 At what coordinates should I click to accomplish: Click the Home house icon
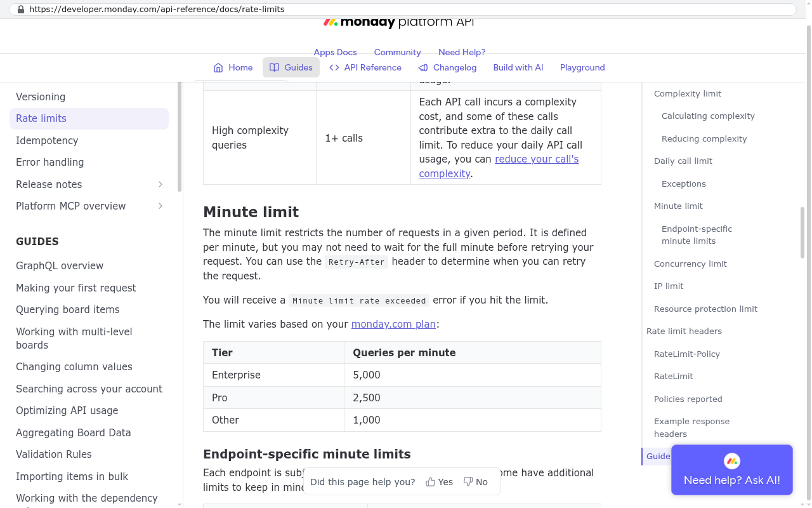click(218, 68)
